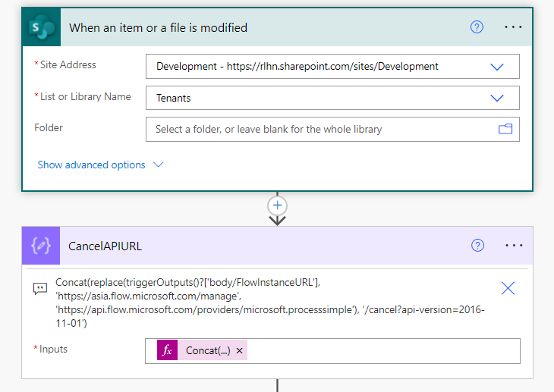Screen dimensions: 554x392
Task: Click the empty area of the Inputs field
Action: [379, 350]
